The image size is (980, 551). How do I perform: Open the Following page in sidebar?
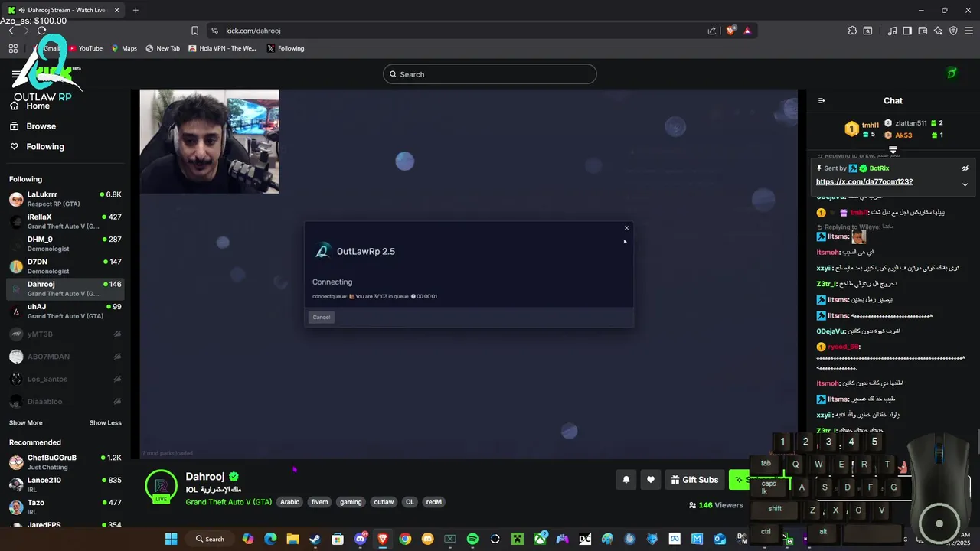coord(45,147)
